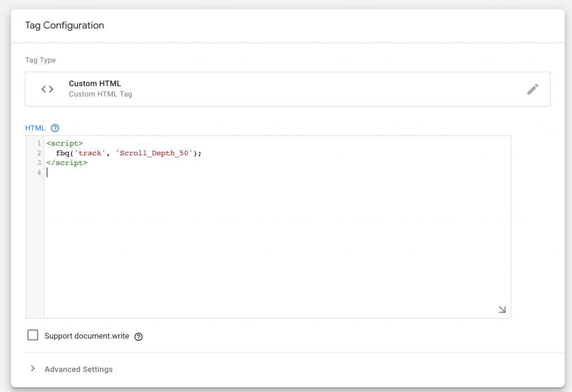
Task: Click the Advanced Settings label
Action: 78,369
